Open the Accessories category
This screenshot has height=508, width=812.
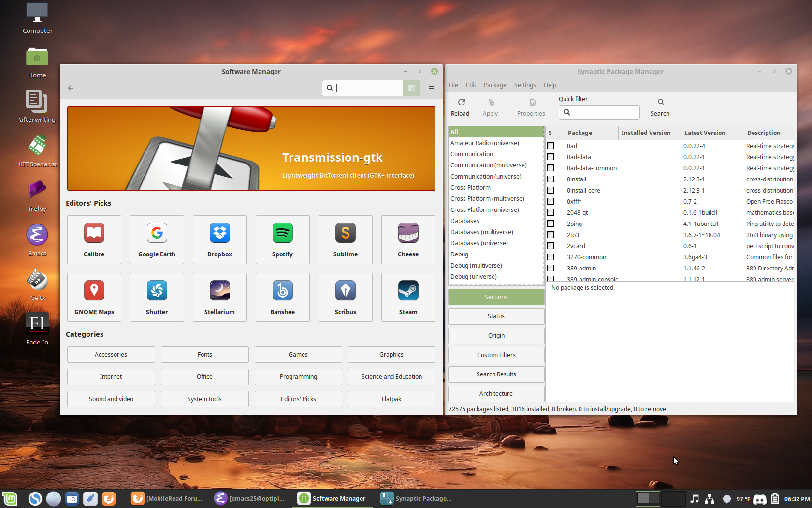[x=111, y=355]
